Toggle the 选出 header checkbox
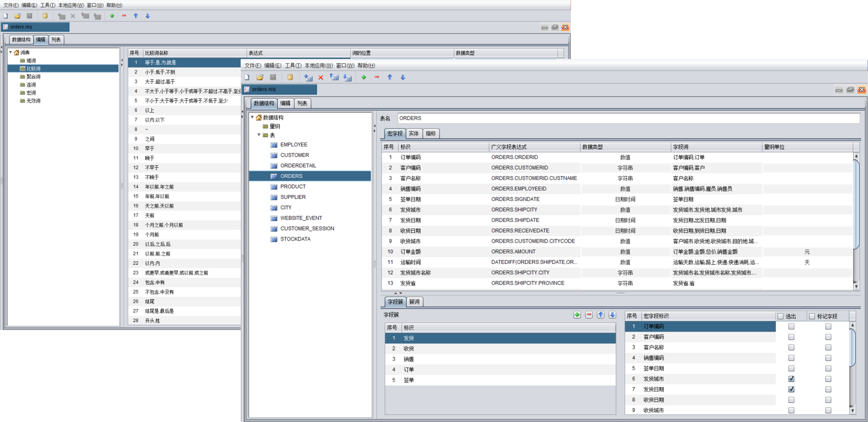Screen dimensions: 868x422 [781, 316]
